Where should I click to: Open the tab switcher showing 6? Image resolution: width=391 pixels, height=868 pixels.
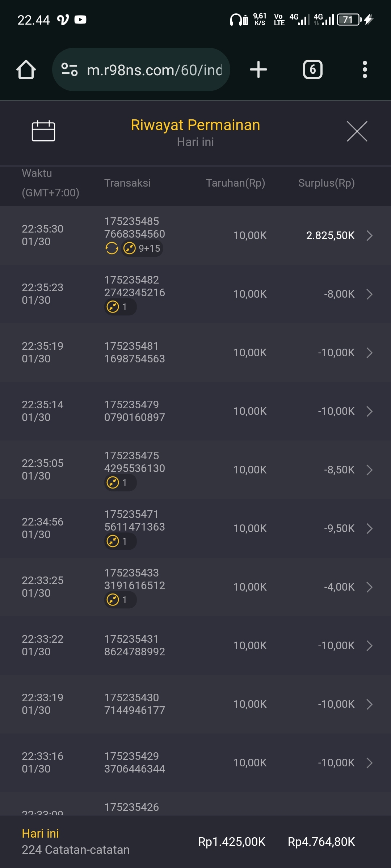click(312, 69)
